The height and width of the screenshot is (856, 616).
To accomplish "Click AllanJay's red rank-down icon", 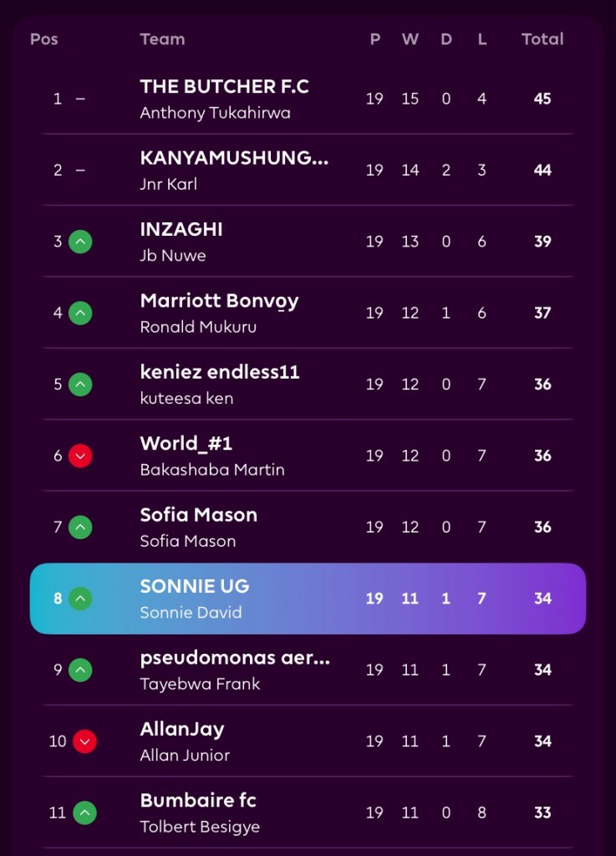I will (84, 741).
